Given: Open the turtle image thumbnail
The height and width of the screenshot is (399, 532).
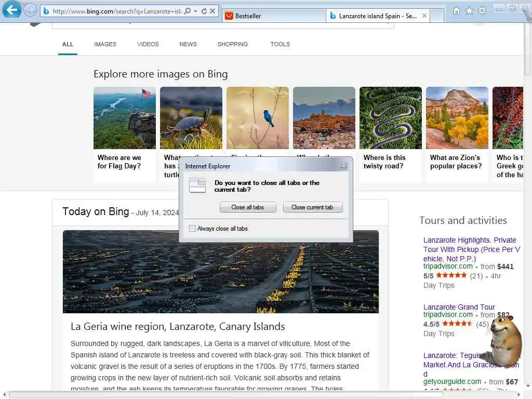Looking at the screenshot, I should pos(191,118).
